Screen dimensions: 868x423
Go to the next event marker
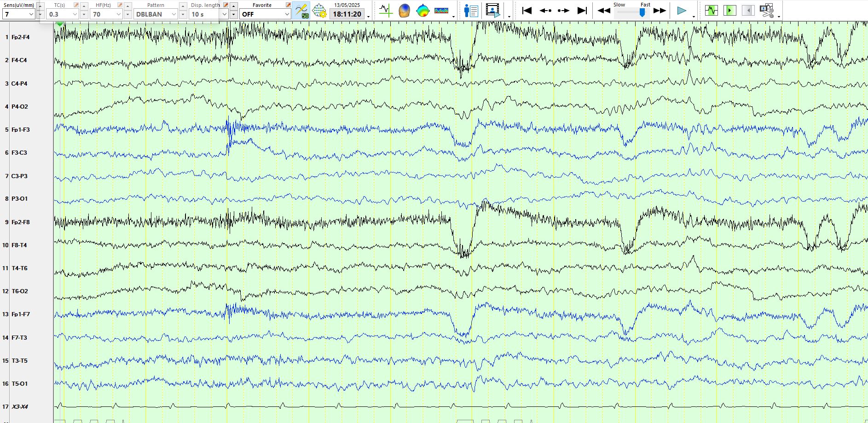click(563, 11)
